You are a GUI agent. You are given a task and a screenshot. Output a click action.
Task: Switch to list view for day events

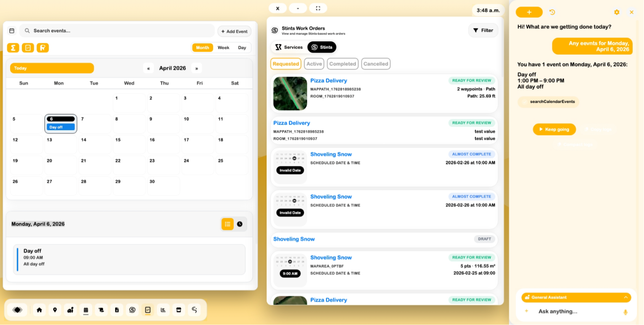[x=227, y=224]
